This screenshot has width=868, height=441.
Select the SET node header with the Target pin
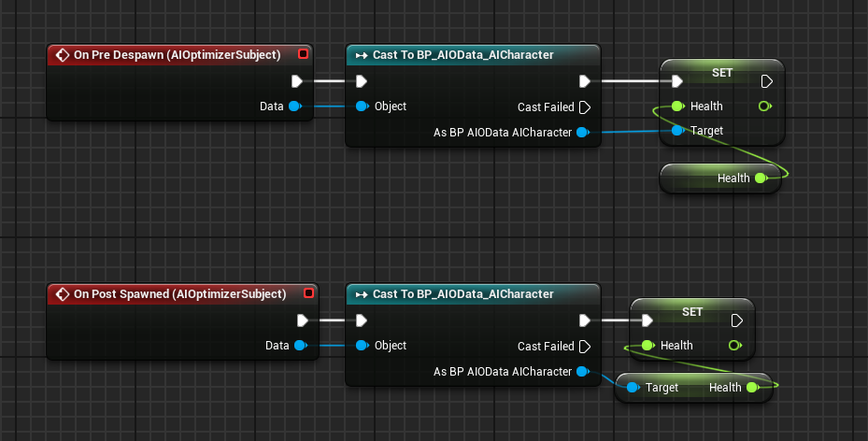(722, 73)
